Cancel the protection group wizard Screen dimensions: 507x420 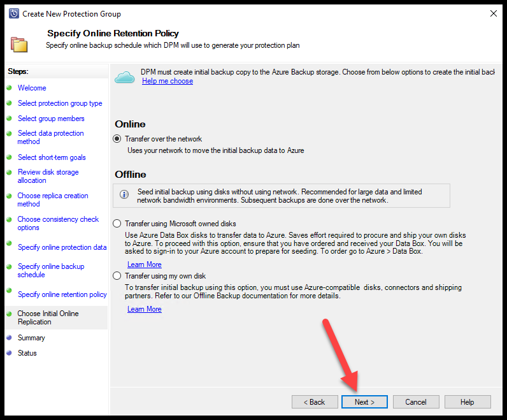click(x=416, y=402)
